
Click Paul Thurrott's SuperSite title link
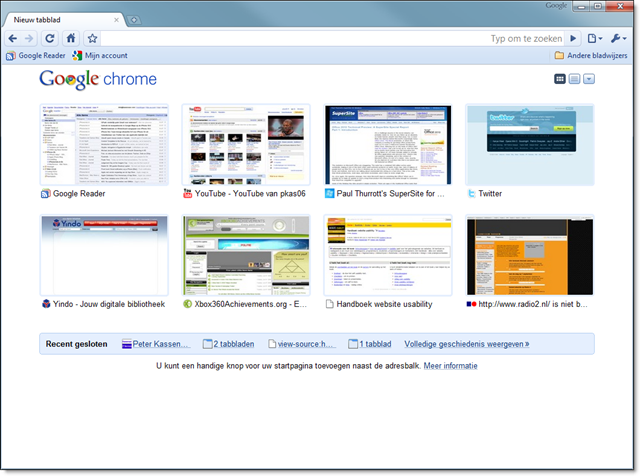point(391,194)
